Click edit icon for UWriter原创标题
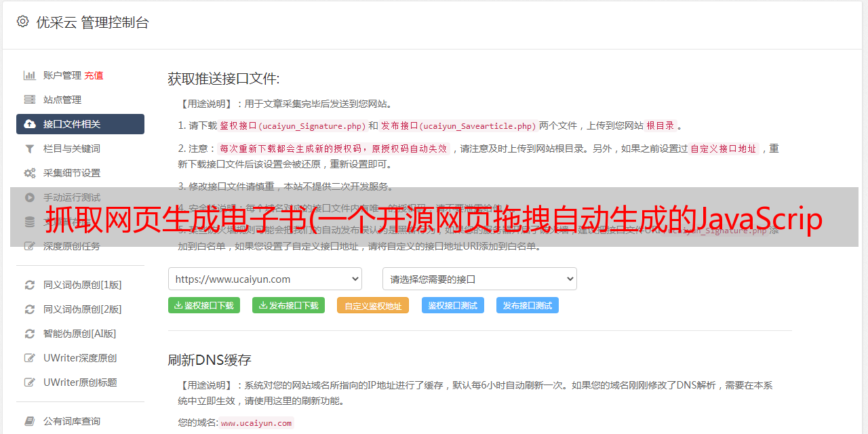This screenshot has width=868, height=434. pos(30,382)
